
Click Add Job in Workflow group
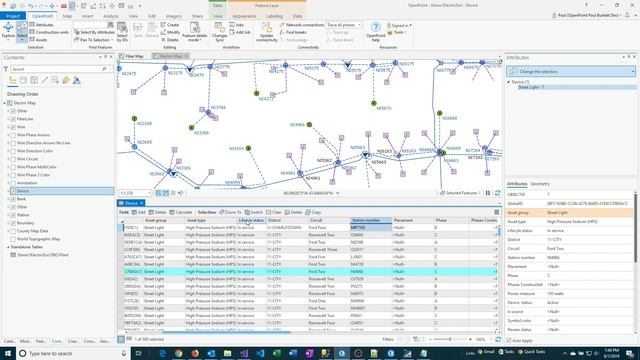pos(240,32)
